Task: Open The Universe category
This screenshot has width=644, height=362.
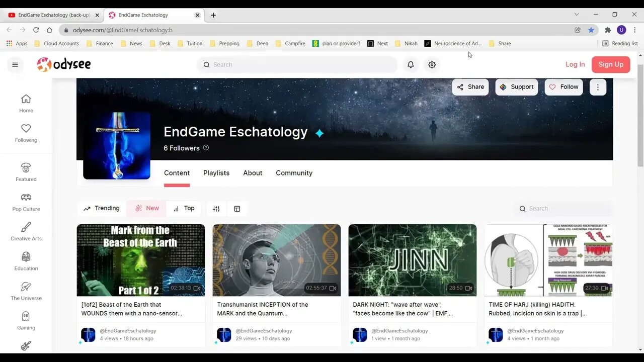Action: pos(26,292)
